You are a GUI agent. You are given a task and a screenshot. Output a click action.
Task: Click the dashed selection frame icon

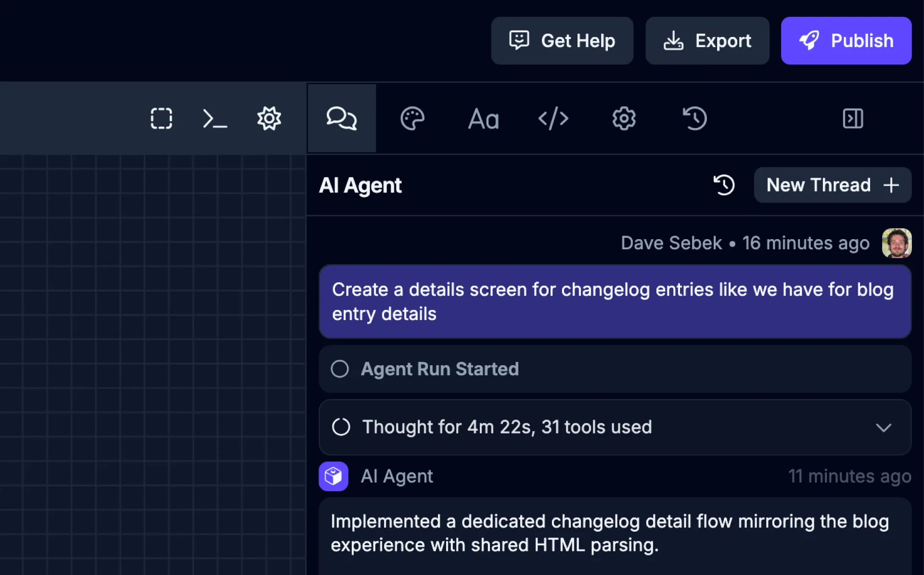[161, 118]
